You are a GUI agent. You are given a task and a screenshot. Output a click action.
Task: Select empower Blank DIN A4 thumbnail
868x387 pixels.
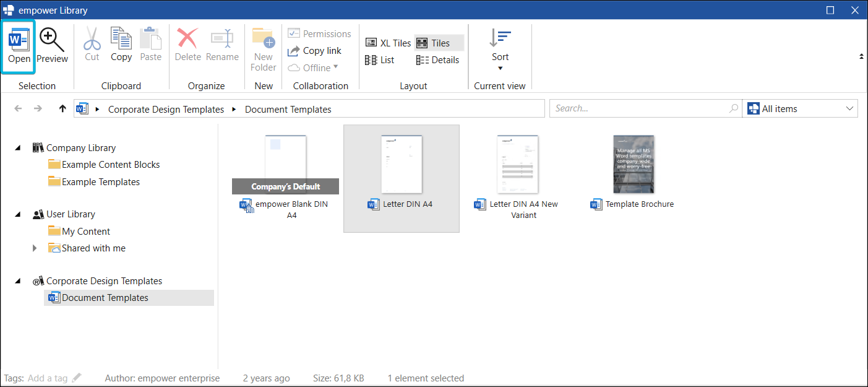(285, 164)
